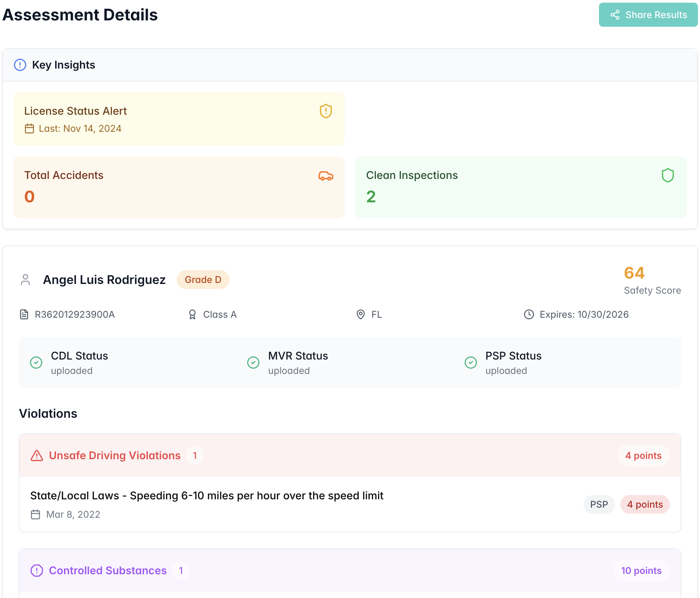The image size is (700, 598).
Task: Click the MVR Status label
Action: (298, 356)
